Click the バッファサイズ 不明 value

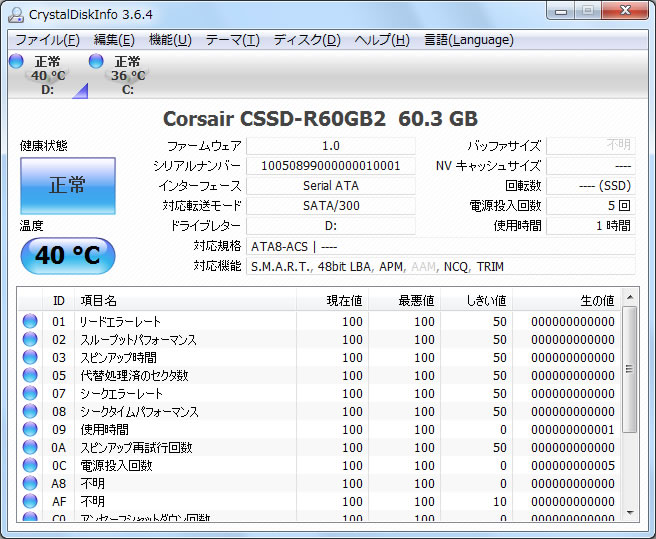[591, 146]
